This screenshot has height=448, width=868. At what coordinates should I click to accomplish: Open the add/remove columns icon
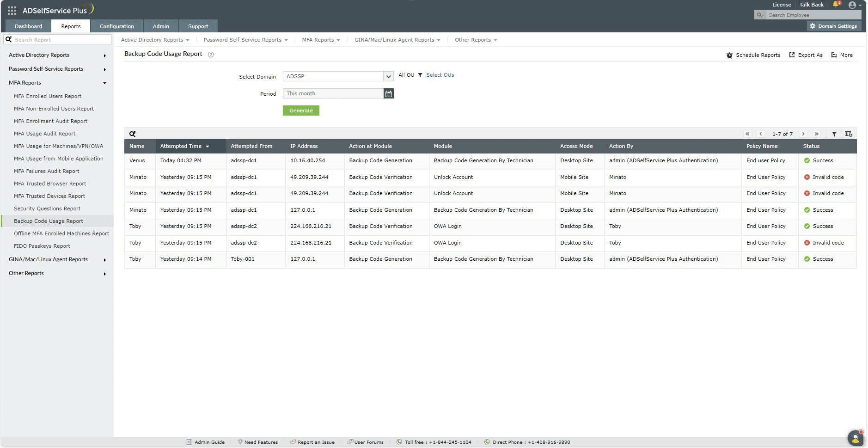tap(849, 134)
